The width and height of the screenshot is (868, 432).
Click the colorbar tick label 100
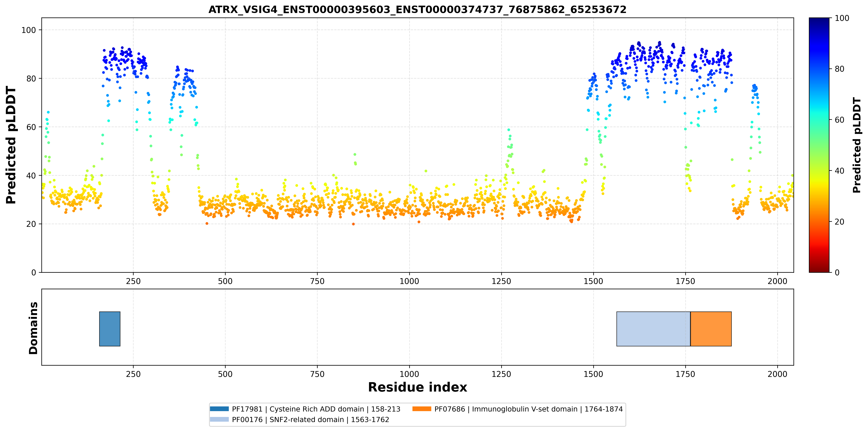coord(842,18)
